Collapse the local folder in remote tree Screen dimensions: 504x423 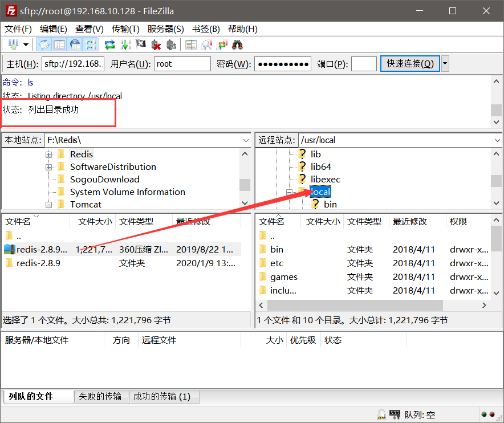[x=289, y=192]
